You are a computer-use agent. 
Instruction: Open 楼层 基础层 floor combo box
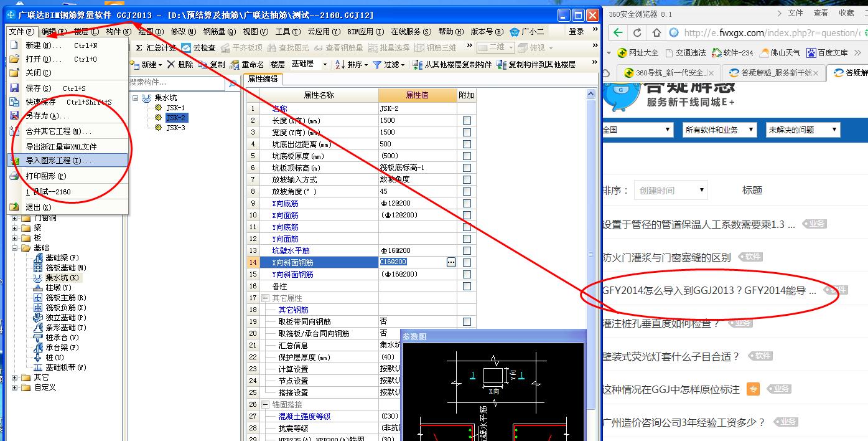[310, 64]
